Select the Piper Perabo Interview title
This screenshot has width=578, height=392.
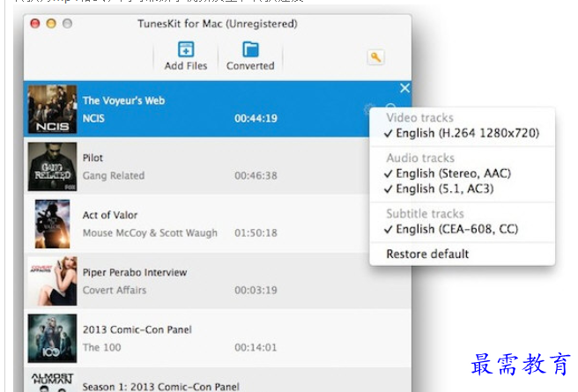pos(135,272)
